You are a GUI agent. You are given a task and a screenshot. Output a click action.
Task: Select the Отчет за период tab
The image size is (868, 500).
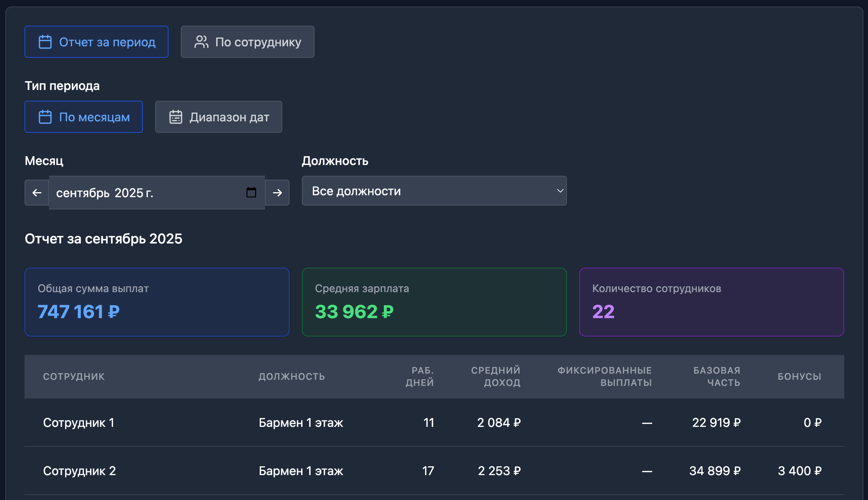coord(97,42)
